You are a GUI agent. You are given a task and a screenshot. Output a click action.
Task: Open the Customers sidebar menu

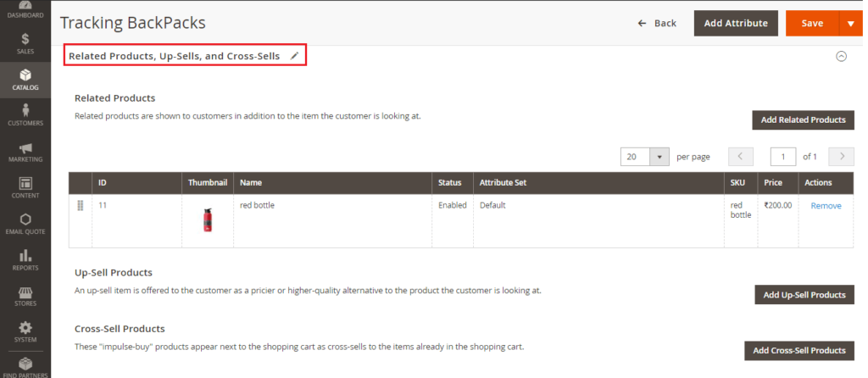click(25, 116)
